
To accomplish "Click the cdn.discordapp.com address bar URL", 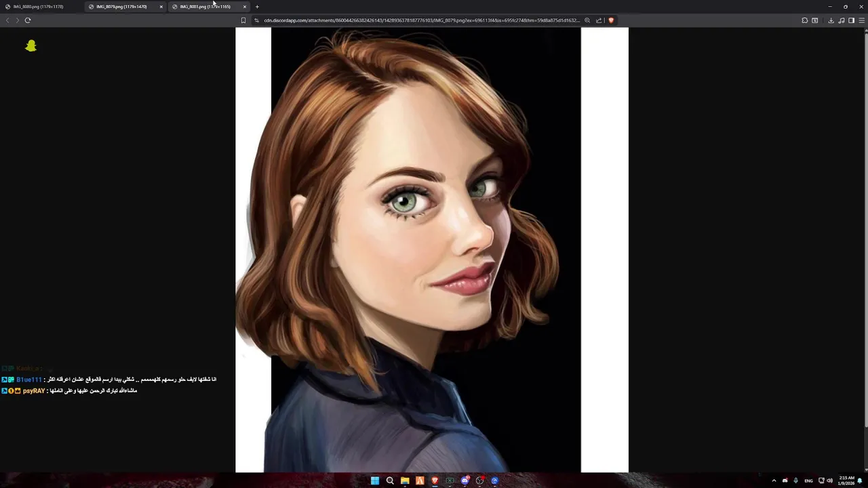I will click(422, 20).
